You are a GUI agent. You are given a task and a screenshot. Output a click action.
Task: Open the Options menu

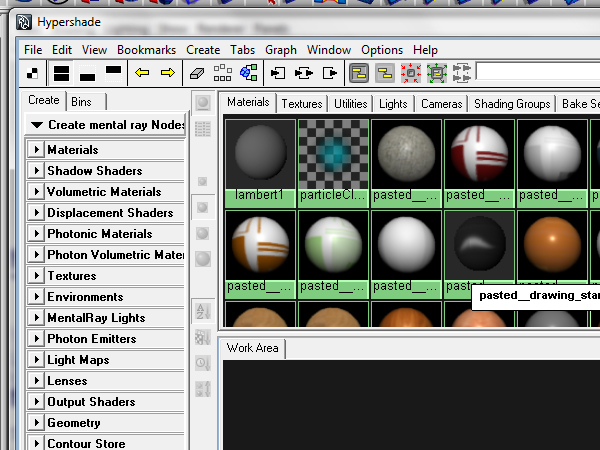click(x=382, y=50)
